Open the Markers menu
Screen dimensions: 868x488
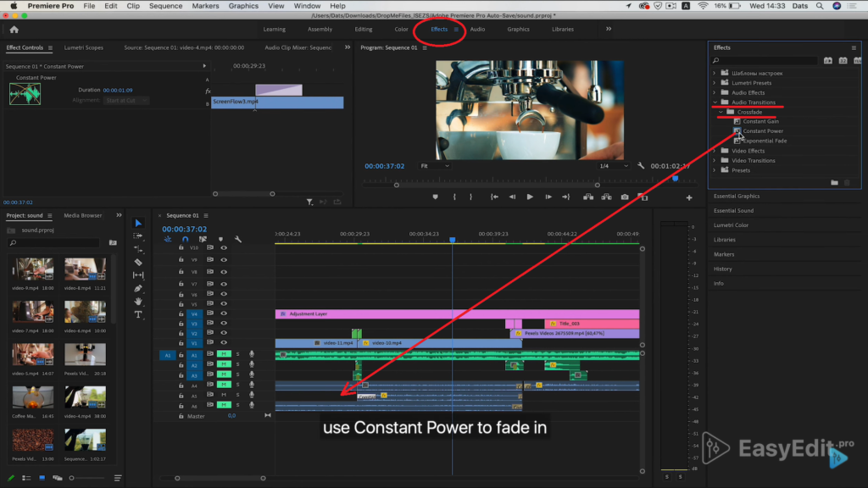pos(205,6)
